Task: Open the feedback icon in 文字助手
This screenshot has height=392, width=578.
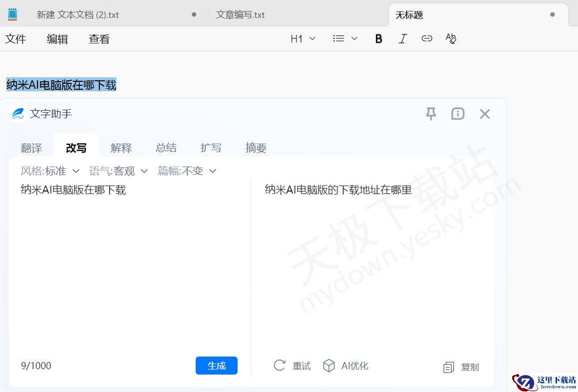Action: pyautogui.click(x=458, y=114)
